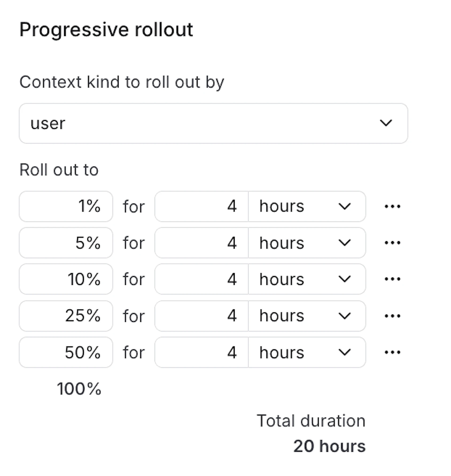
Task: Edit duration number for the 25% step
Action: coord(202,316)
